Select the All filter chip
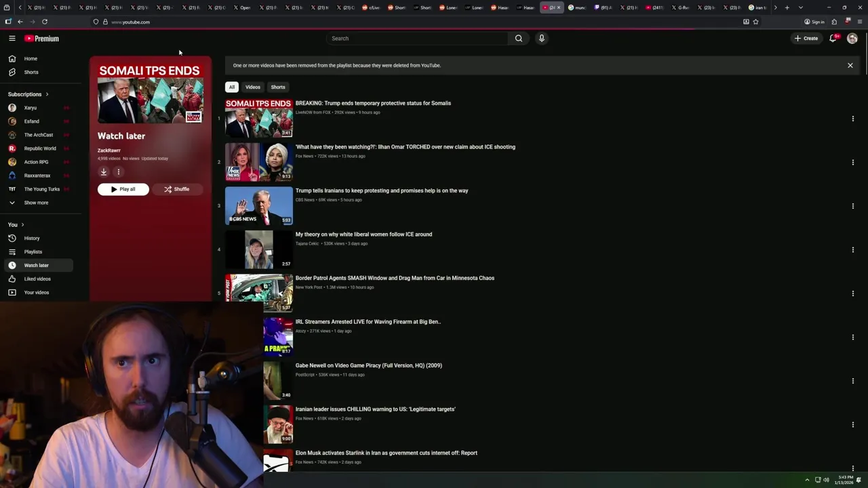Screen dimensions: 868x488 (x=232, y=87)
